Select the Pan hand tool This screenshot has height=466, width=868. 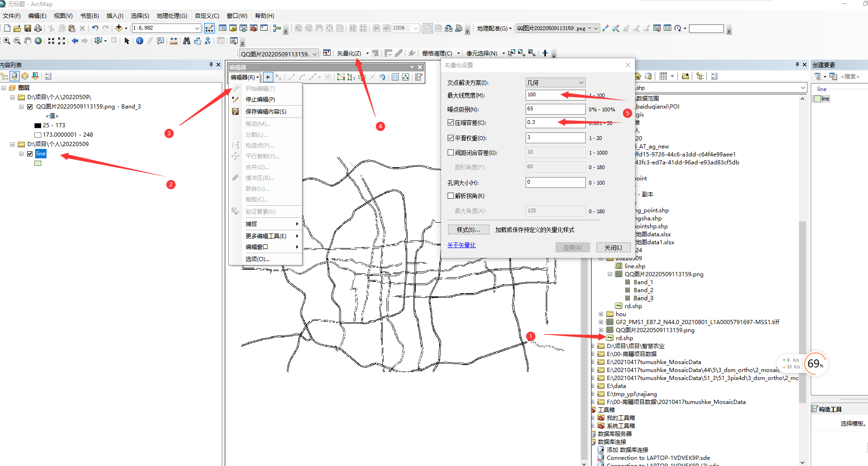[x=28, y=41]
